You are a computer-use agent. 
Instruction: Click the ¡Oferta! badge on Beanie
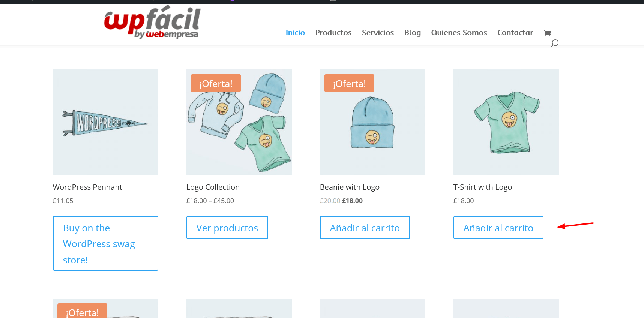coord(349,83)
